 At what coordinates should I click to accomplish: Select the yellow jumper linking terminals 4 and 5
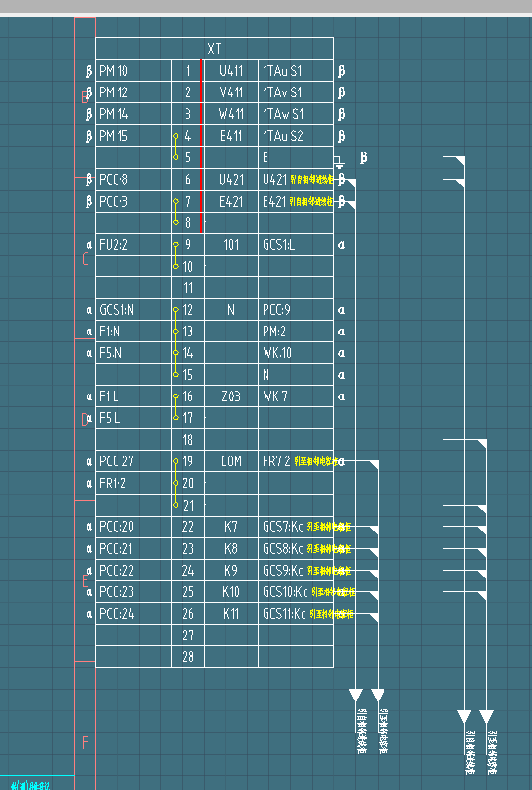176,147
